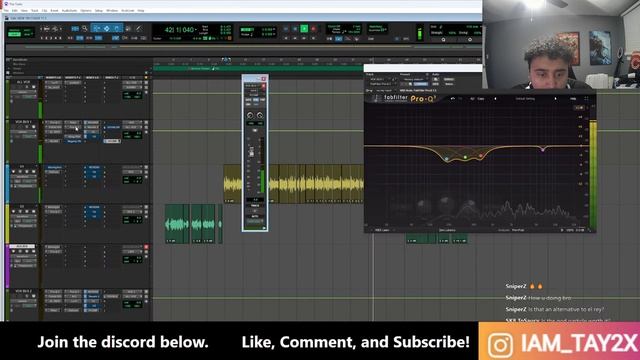Open the Track menu
This screenshot has height=360, width=640.
coord(34,10)
